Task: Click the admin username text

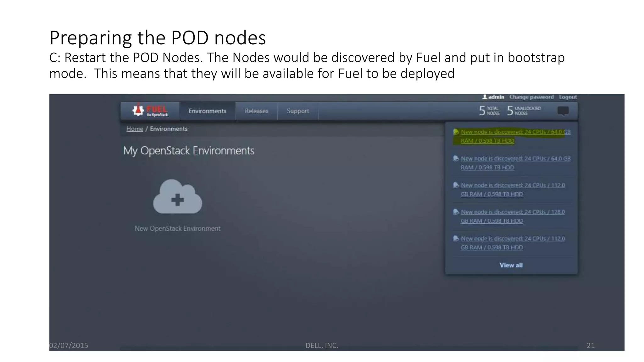Action: click(x=496, y=97)
